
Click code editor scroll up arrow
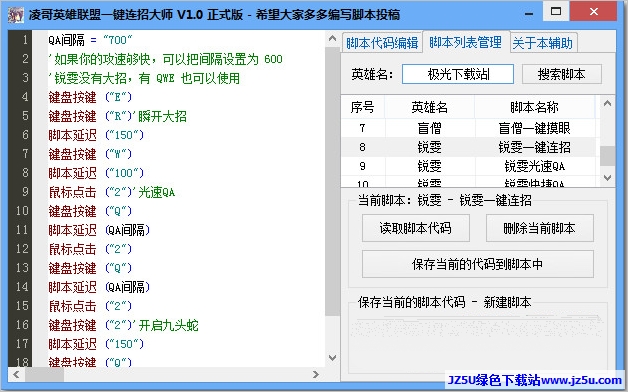332,38
